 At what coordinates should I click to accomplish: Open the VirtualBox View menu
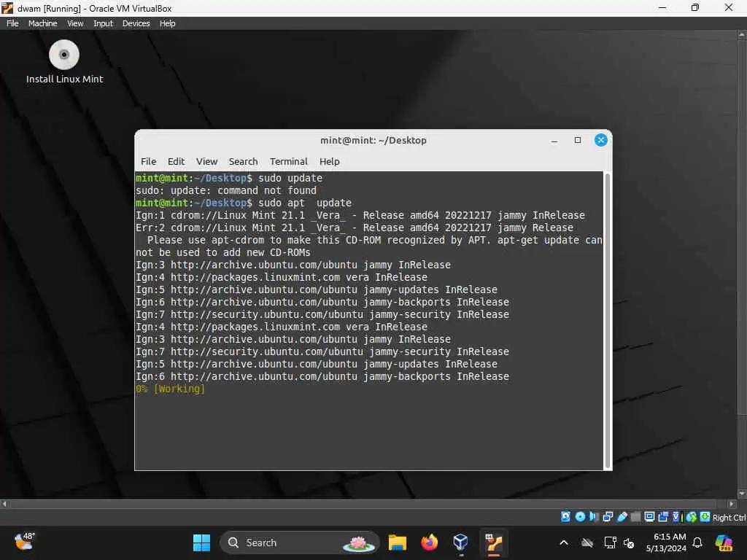coord(75,23)
